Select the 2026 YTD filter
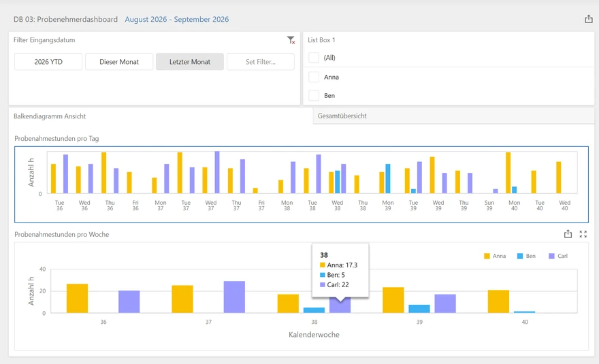 pyautogui.click(x=48, y=62)
